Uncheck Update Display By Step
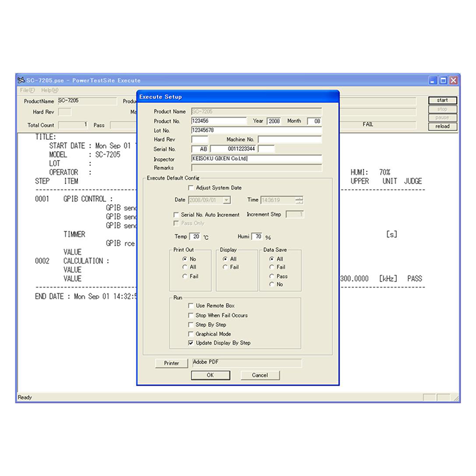Viewport: 476px width, 476px height. click(191, 343)
